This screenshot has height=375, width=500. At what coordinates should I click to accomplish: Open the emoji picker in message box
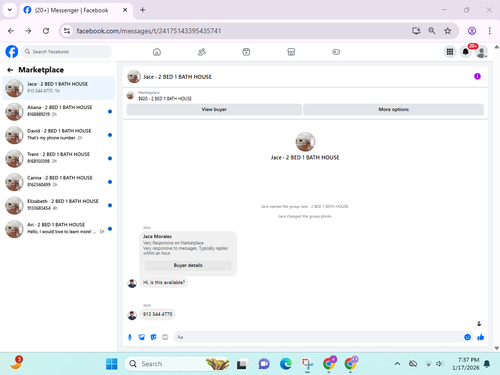click(x=468, y=337)
